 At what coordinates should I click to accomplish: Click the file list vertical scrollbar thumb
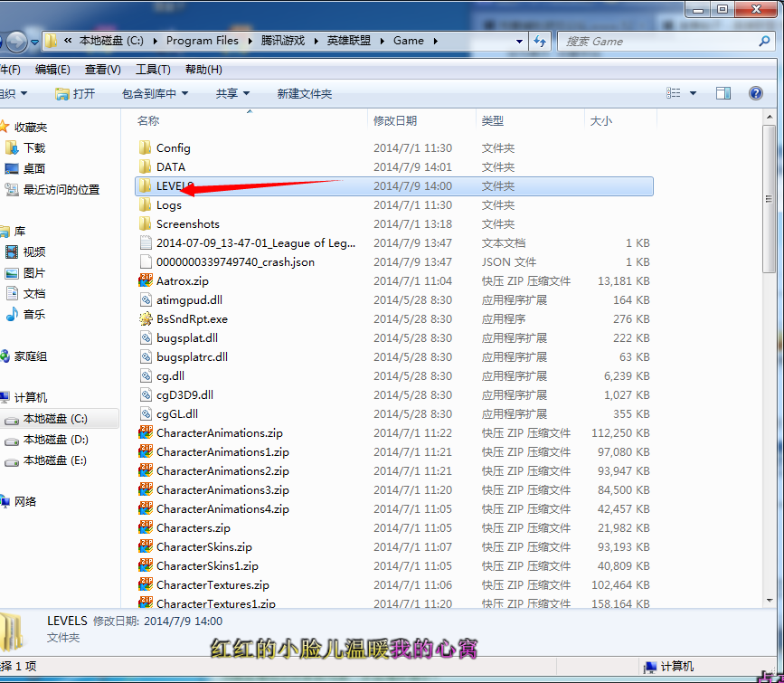point(769,199)
